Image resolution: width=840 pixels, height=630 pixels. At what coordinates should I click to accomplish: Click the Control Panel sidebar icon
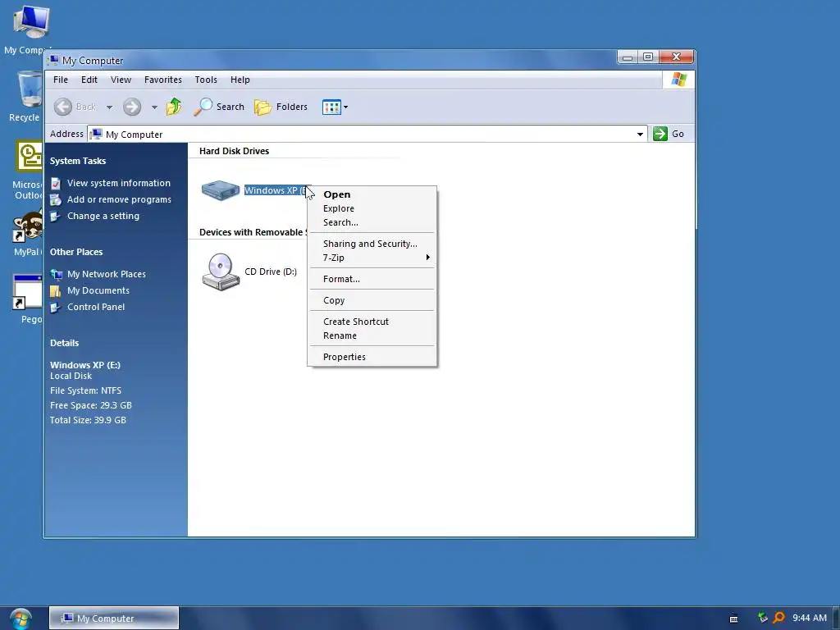55,308
